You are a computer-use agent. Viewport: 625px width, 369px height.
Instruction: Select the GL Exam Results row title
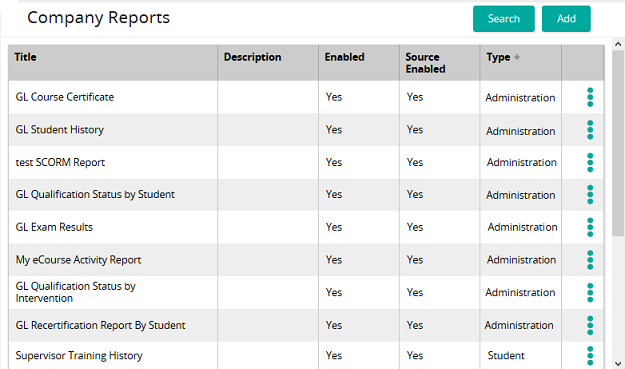pyautogui.click(x=54, y=227)
